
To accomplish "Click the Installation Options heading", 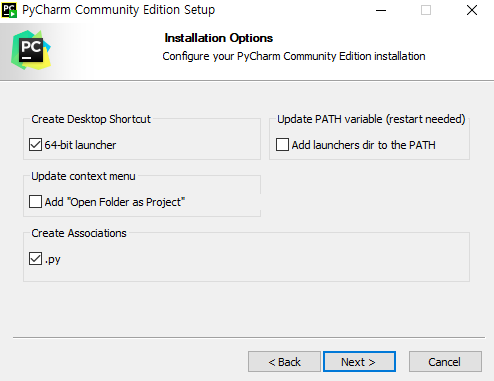I will (x=219, y=38).
